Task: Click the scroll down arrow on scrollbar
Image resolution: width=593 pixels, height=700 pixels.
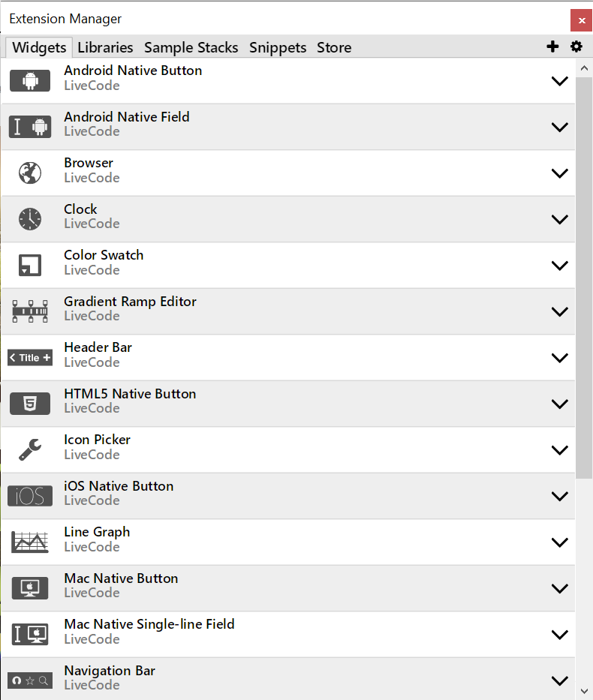Action: pos(585,690)
